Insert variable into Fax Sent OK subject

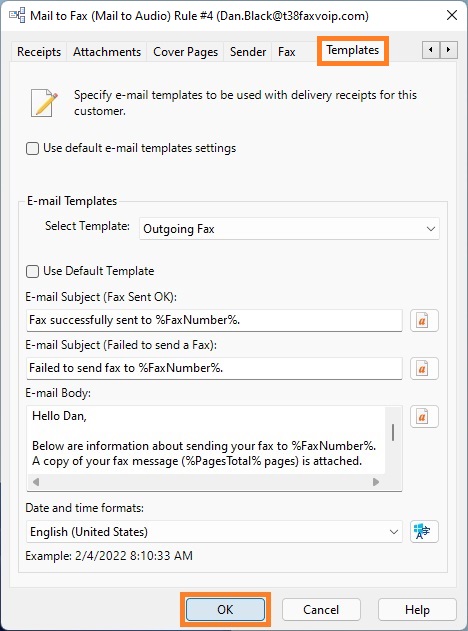tap(424, 320)
